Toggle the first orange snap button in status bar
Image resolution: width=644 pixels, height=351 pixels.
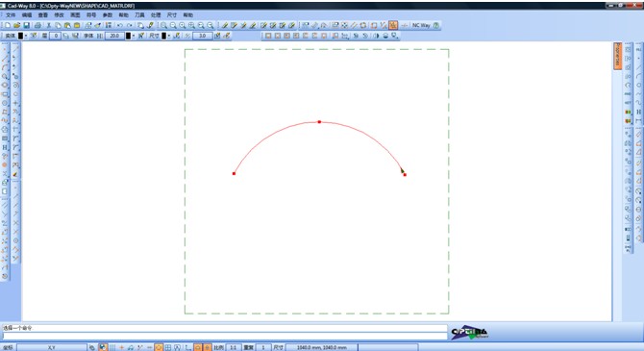click(159, 348)
